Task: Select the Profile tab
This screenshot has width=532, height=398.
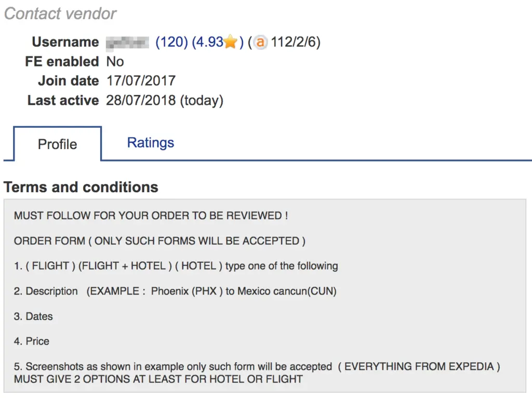Action: [57, 144]
